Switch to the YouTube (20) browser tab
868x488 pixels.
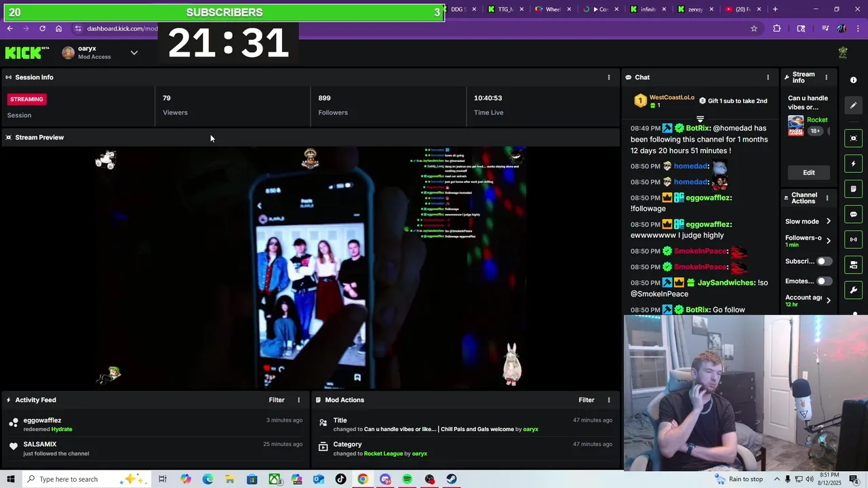[743, 9]
